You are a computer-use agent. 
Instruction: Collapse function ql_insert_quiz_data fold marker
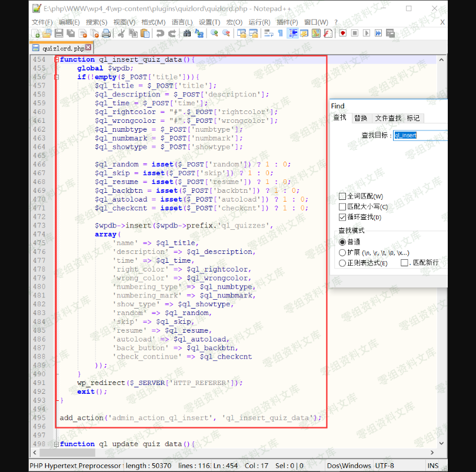(x=56, y=59)
